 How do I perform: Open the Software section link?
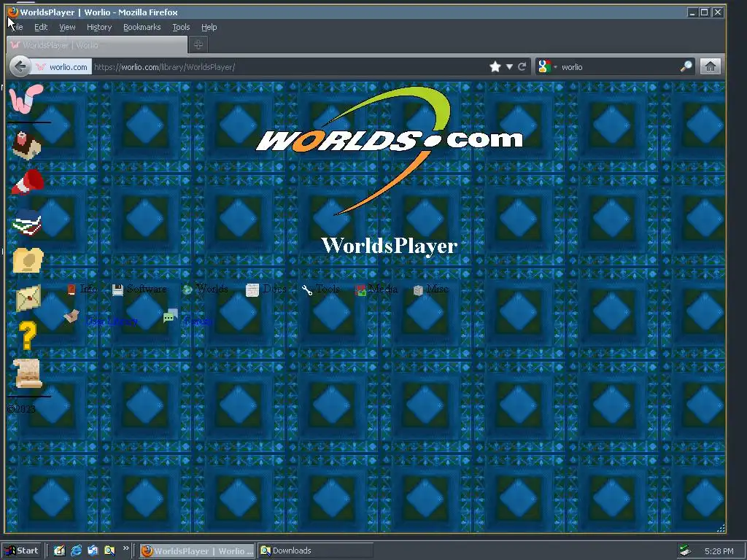(147, 289)
